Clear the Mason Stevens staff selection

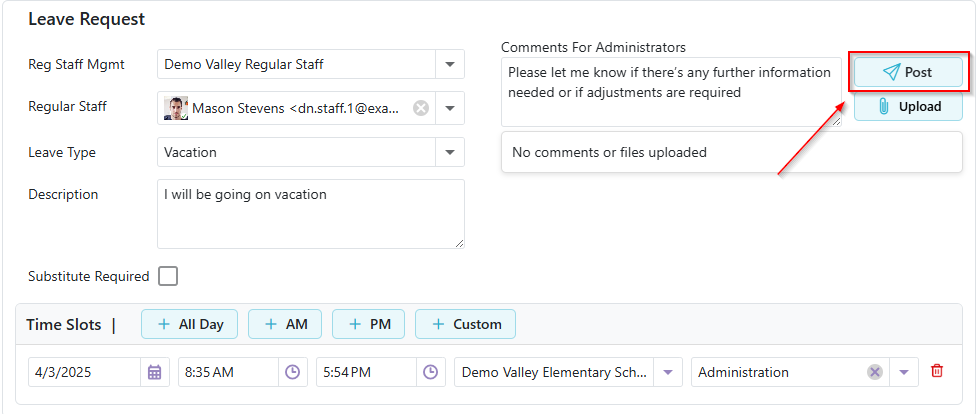coord(421,108)
